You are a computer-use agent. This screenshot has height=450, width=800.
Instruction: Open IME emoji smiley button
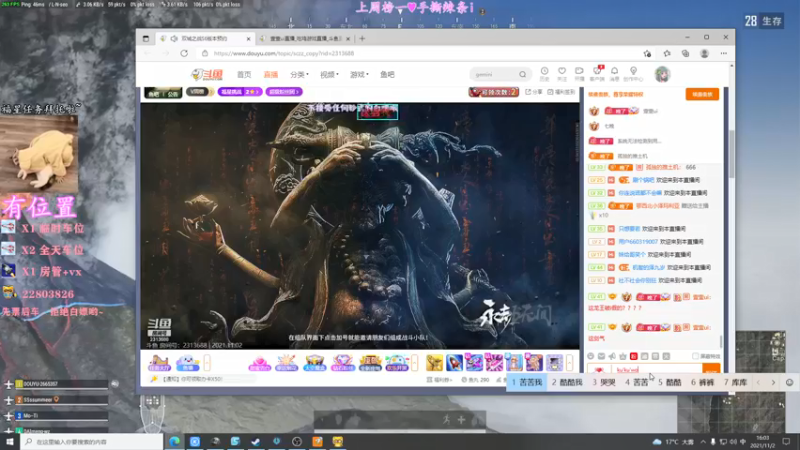(789, 382)
